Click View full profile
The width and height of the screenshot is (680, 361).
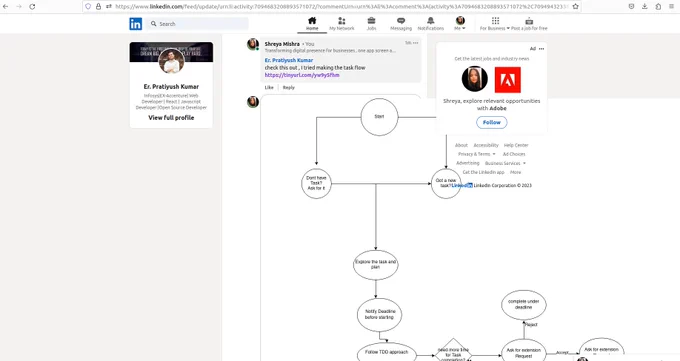(x=171, y=118)
